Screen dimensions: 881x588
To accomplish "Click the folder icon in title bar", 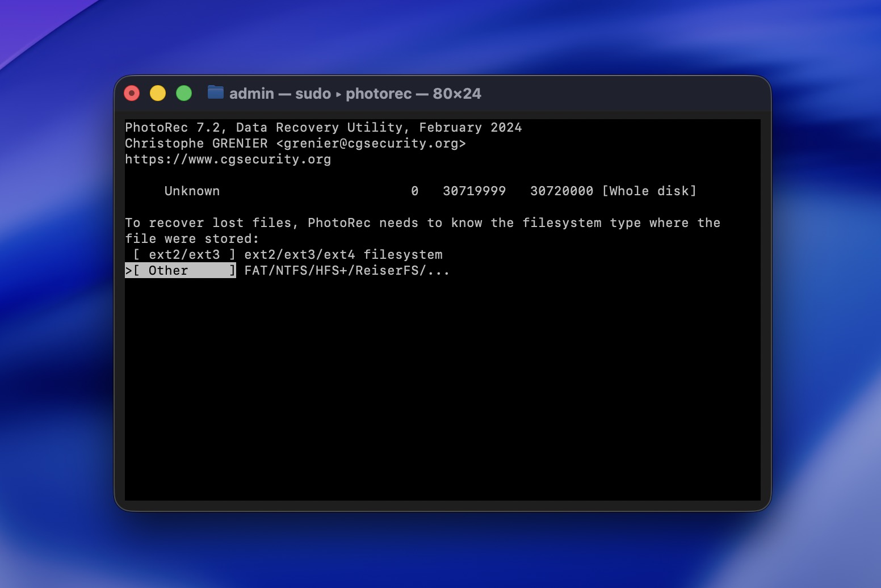I will click(215, 93).
